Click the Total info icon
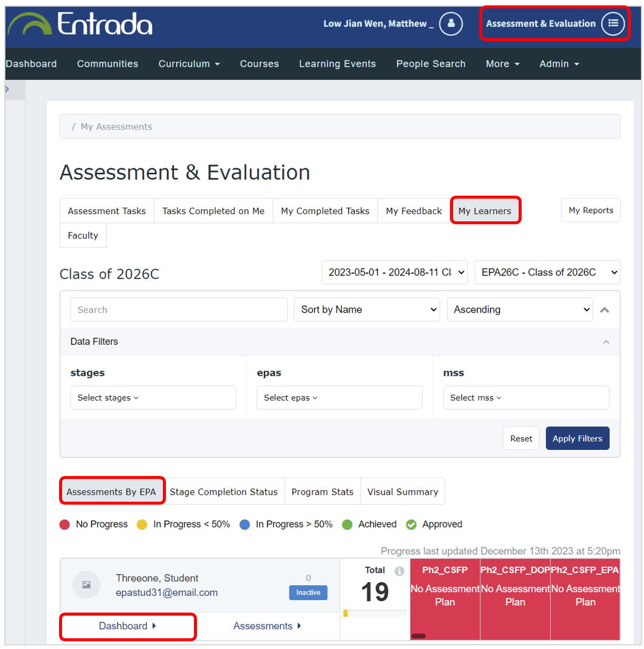This screenshot has height=649, width=644. coord(399,571)
